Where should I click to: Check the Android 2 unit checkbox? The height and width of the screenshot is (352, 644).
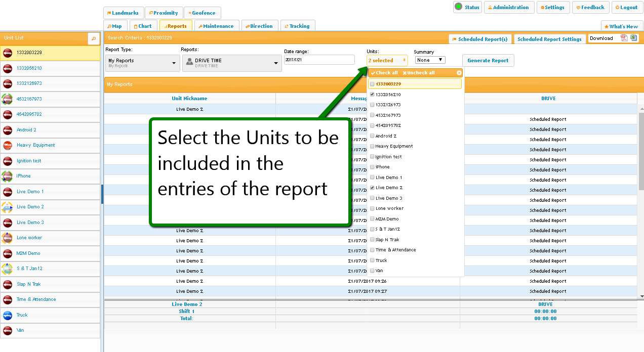(x=372, y=136)
